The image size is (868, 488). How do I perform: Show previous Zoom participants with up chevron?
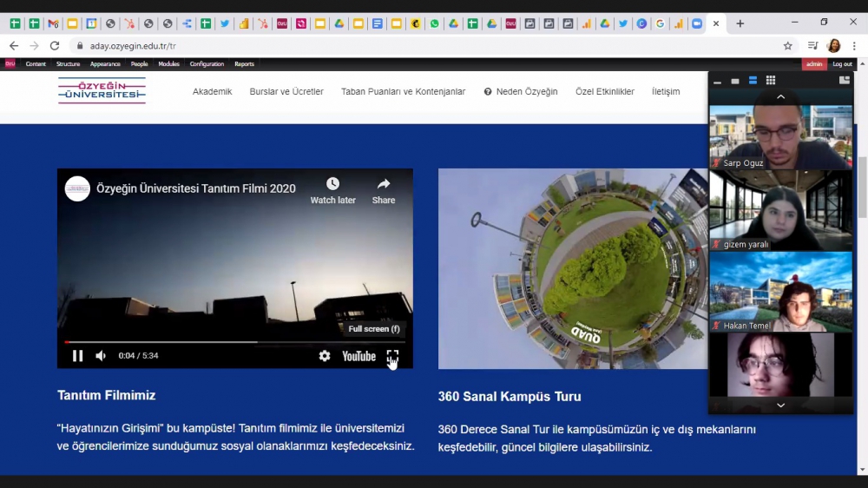781,97
